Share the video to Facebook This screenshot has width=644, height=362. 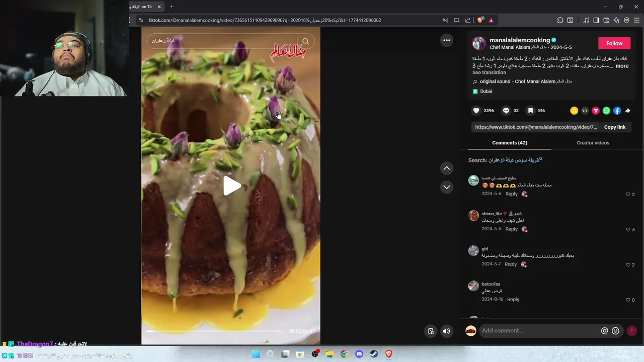pyautogui.click(x=617, y=111)
